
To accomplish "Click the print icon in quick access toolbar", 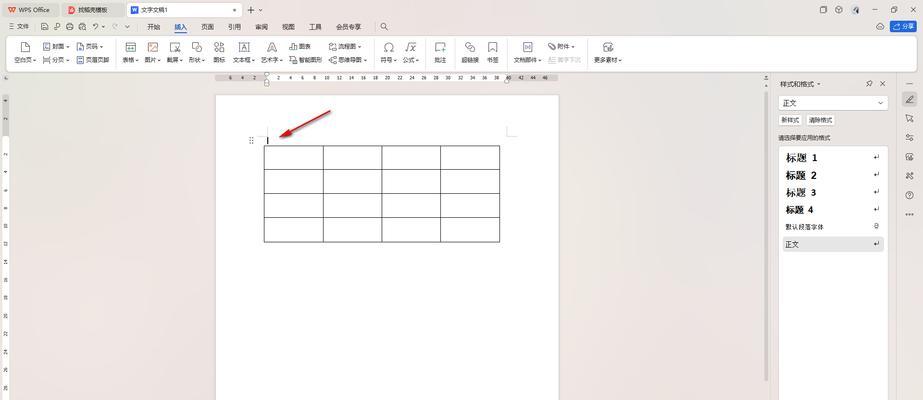I will 69,27.
